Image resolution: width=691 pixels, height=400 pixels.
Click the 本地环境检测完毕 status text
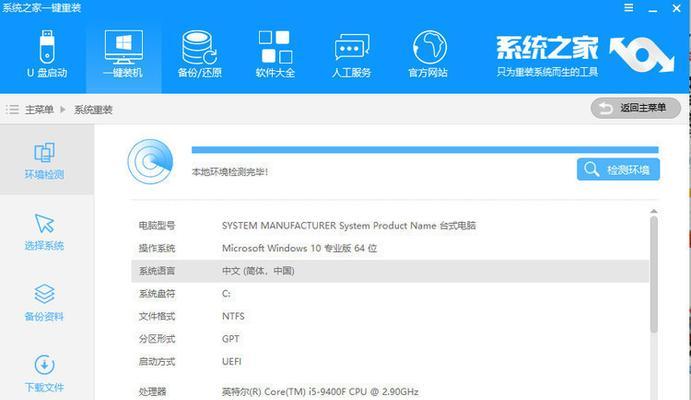pyautogui.click(x=230, y=171)
